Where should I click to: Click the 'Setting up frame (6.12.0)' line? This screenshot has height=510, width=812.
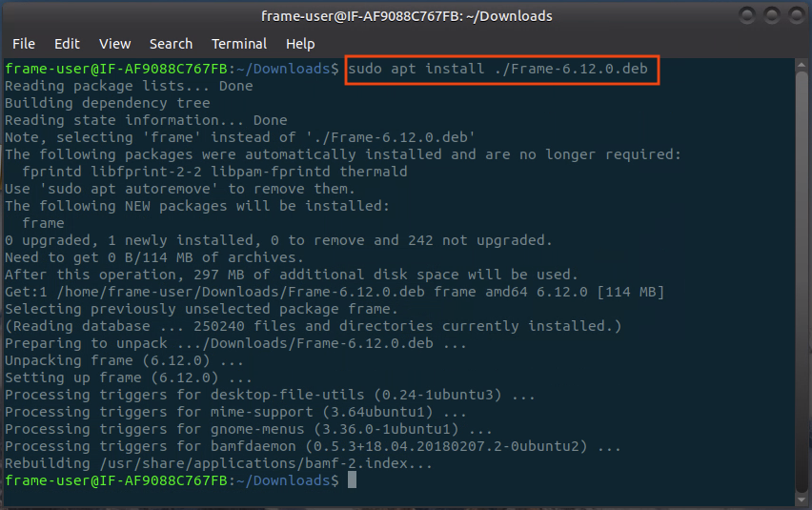(129, 377)
